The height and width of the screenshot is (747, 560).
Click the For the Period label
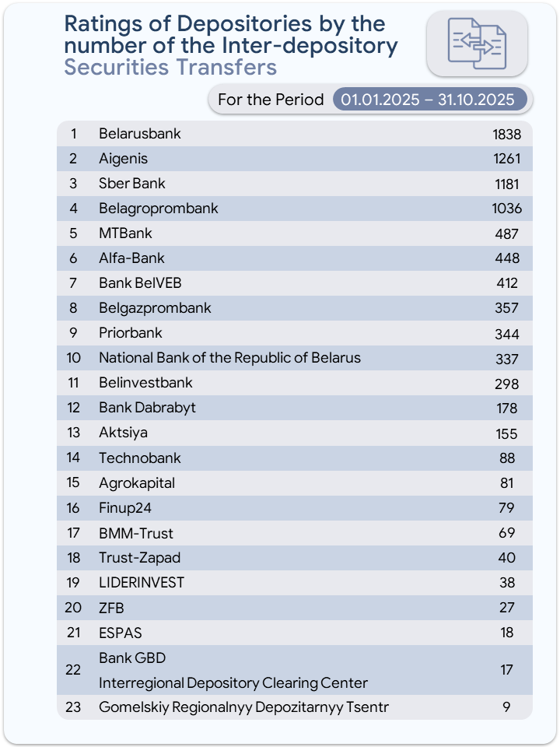tap(271, 100)
